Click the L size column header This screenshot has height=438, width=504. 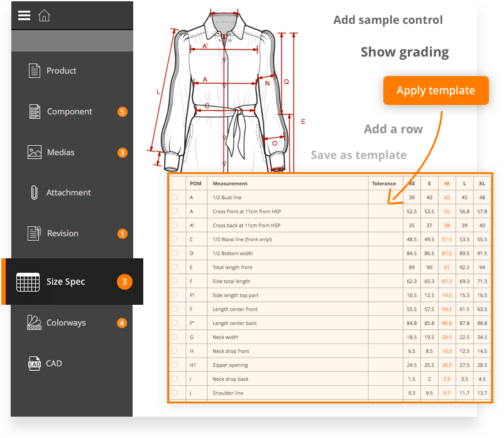point(464,183)
